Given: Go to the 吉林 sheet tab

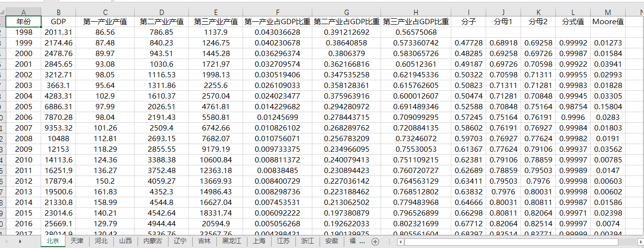Looking at the screenshot, I should [x=204, y=241].
